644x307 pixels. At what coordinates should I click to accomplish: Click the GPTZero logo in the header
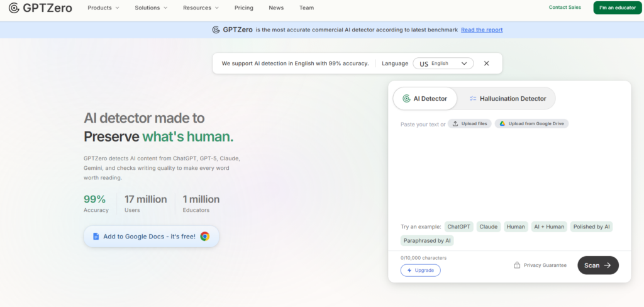click(40, 8)
